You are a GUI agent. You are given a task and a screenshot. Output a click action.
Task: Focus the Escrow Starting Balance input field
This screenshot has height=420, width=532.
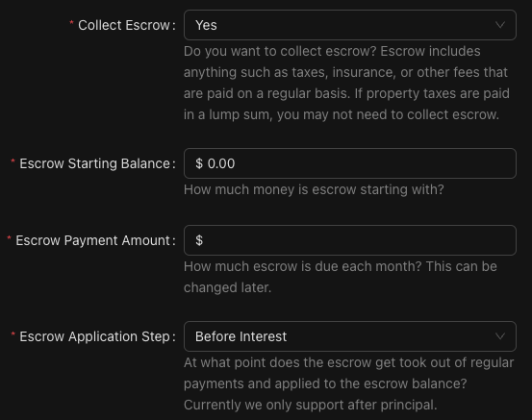point(350,163)
